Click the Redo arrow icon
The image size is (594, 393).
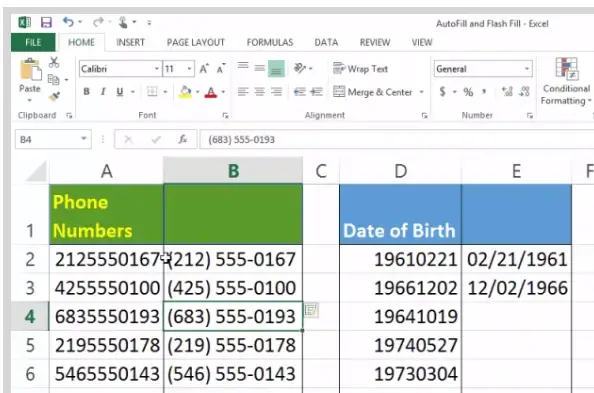point(98,22)
